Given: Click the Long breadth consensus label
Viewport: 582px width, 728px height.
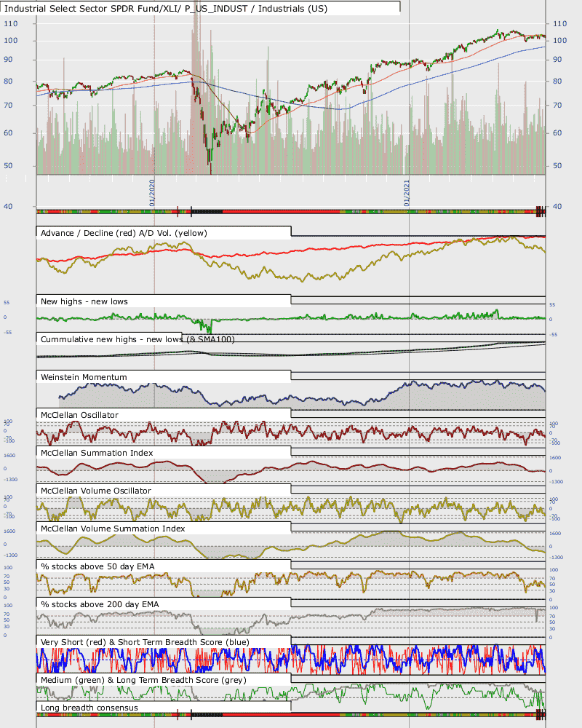Looking at the screenshot, I should tap(89, 708).
